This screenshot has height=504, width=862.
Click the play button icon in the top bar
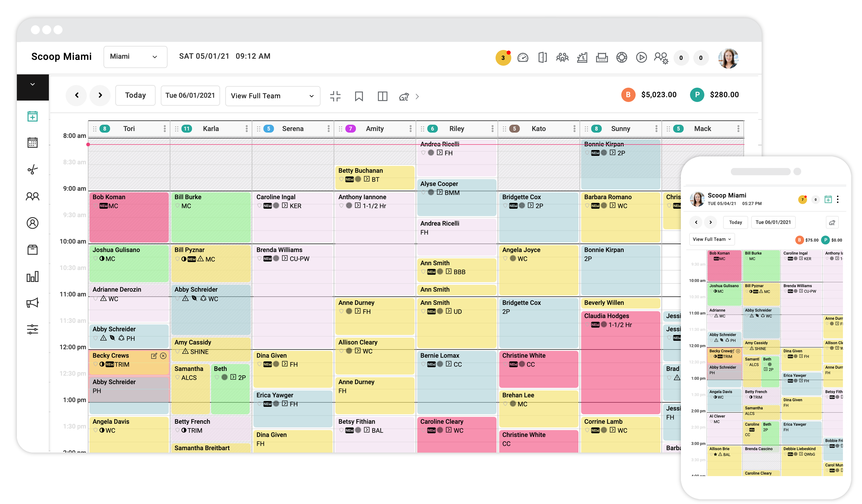pos(641,58)
